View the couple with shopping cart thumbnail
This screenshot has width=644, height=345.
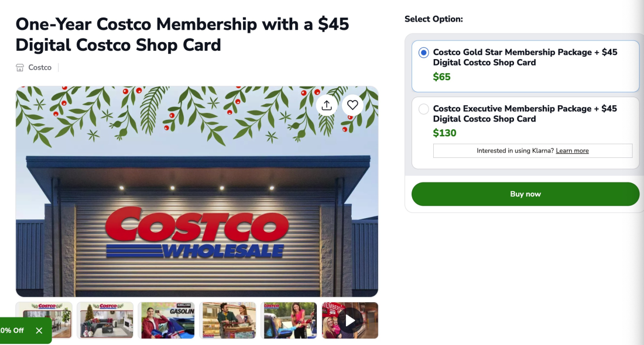pos(228,320)
